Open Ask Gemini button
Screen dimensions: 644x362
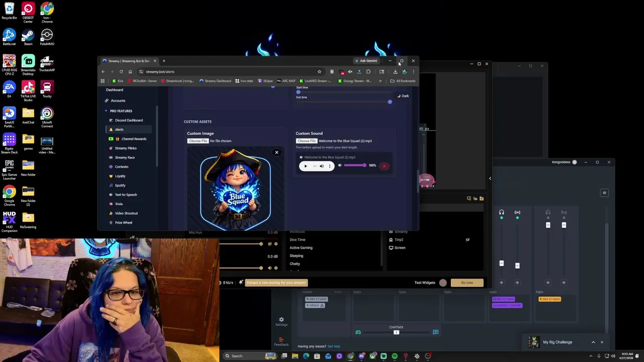366,61
